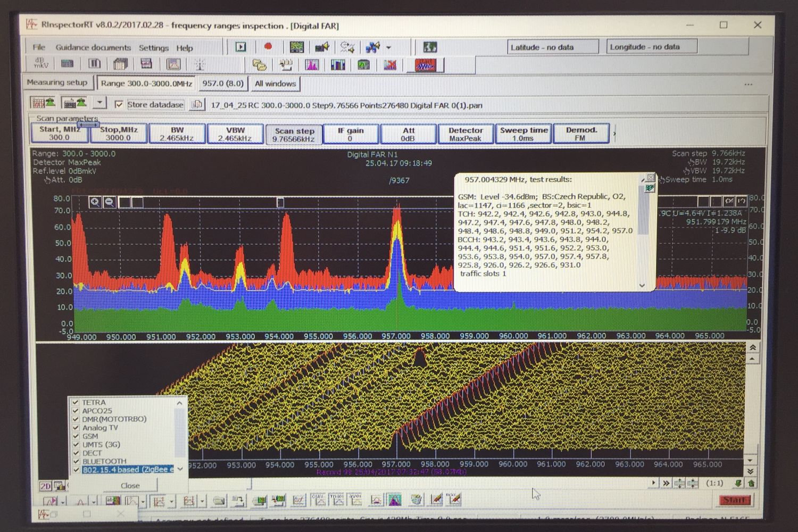Disable the GSM checkbox in list
Viewport: 798px width, 532px height.
[76, 436]
